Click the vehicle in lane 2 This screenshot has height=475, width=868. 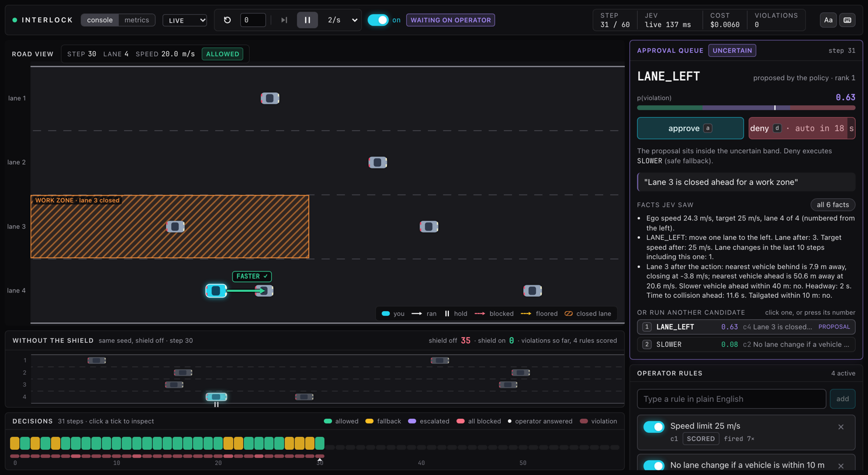tap(378, 162)
